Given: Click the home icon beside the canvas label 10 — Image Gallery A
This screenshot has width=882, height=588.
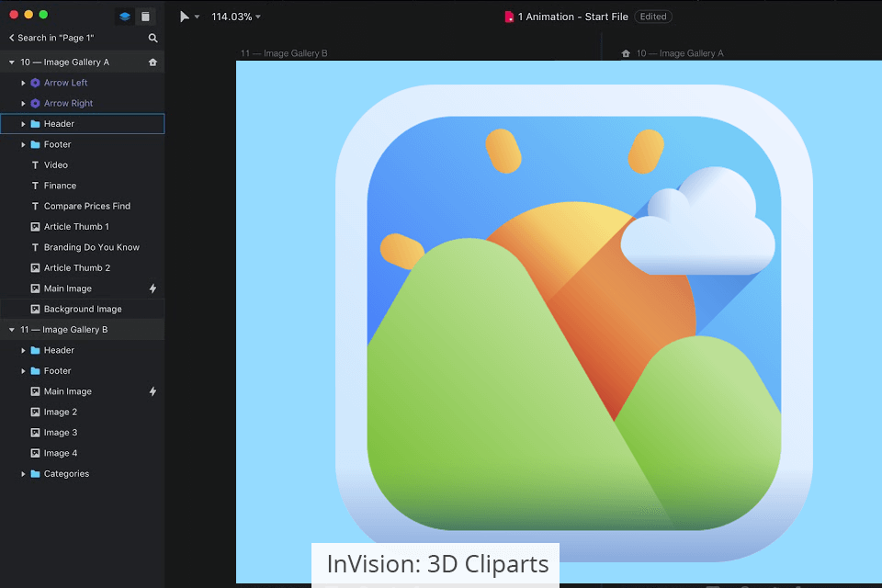Looking at the screenshot, I should click(x=626, y=53).
